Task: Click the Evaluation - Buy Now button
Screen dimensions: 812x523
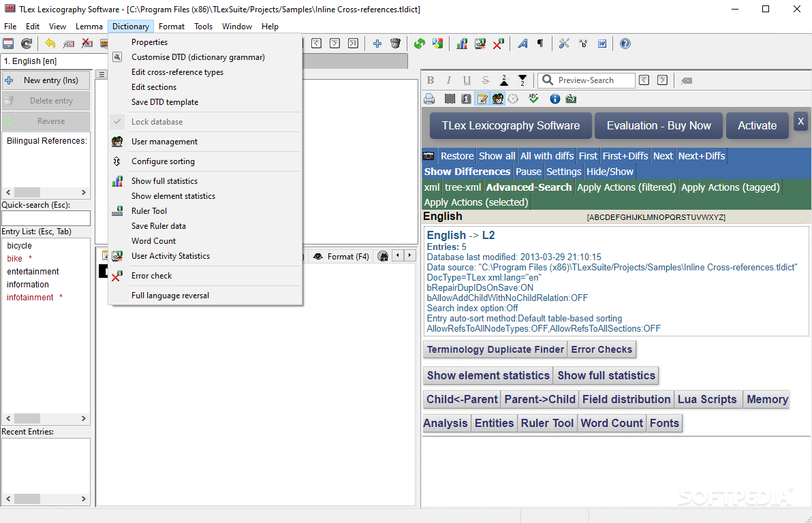Action: (658, 126)
